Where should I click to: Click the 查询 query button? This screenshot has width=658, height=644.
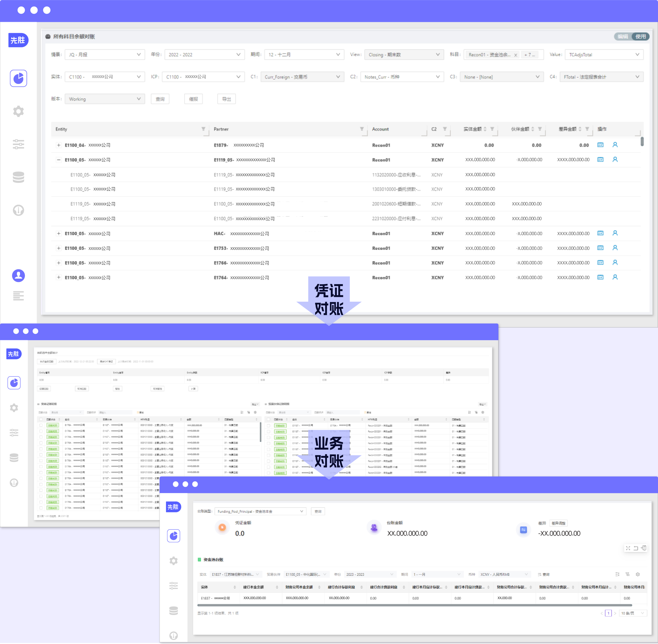click(x=160, y=99)
